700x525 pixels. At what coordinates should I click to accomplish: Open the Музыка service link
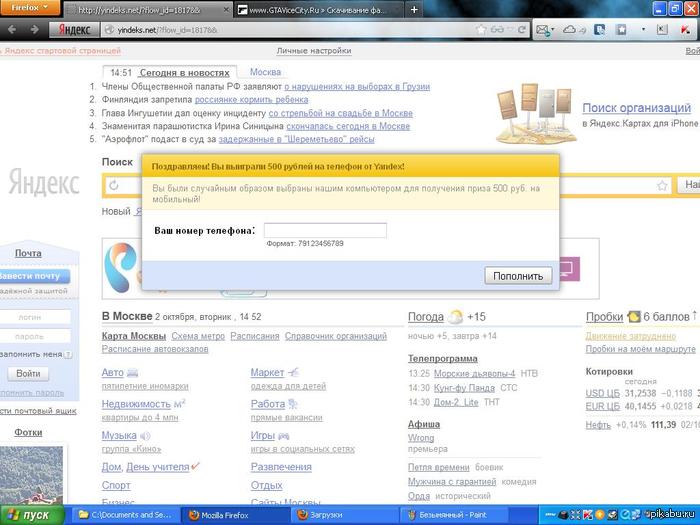pyautogui.click(x=119, y=435)
